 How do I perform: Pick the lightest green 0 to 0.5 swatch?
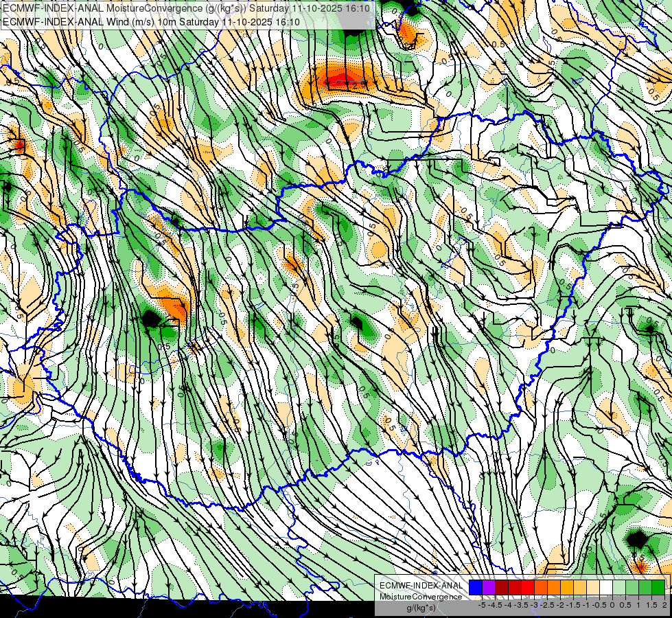coord(619,588)
